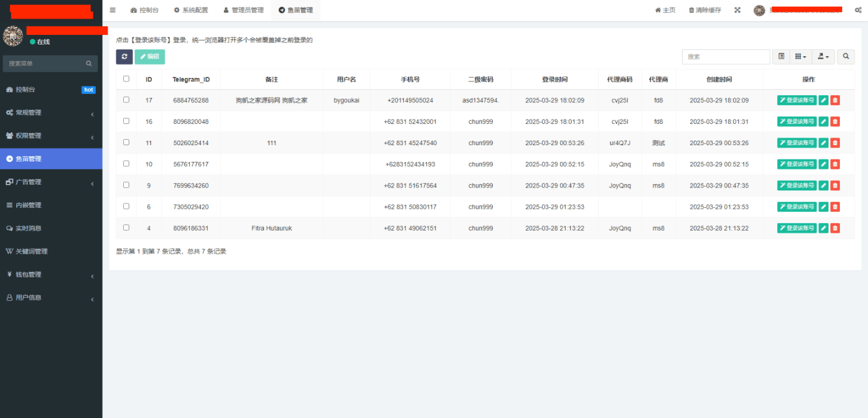The width and height of the screenshot is (868, 418).
Task: Expand the 钱包管理 sidebar menu
Action: coord(51,274)
